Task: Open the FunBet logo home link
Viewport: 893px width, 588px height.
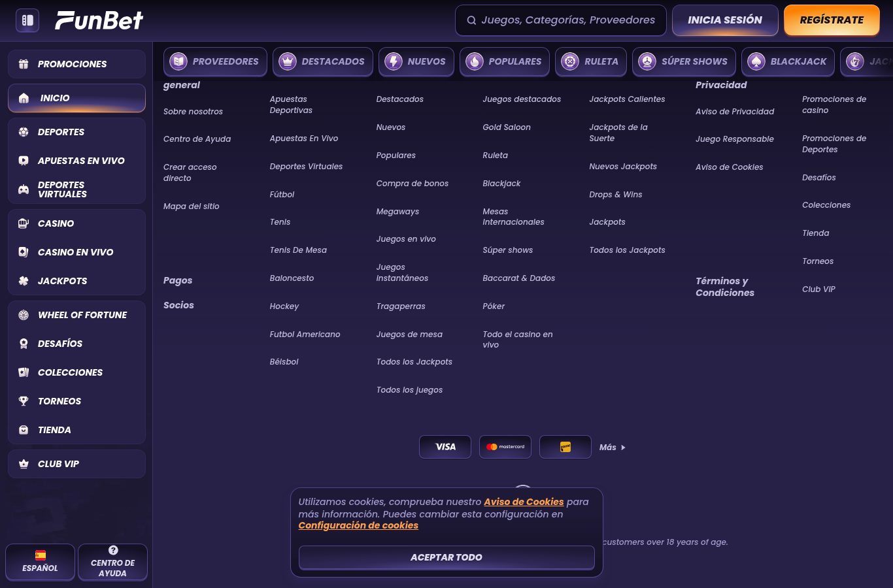Action: pos(99,21)
